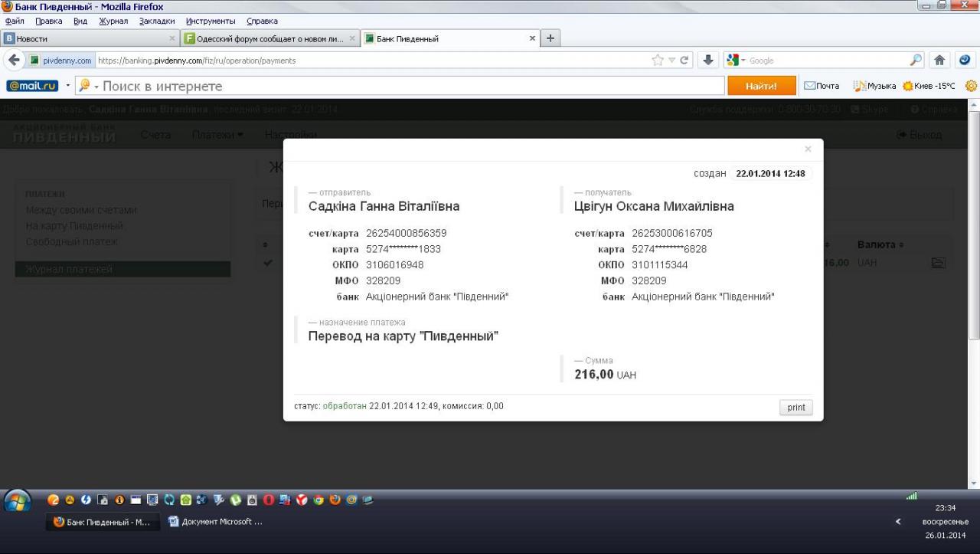Screen dimensions: 980x554
Task: Open Mail.ru toolbar logo
Action: (32, 86)
